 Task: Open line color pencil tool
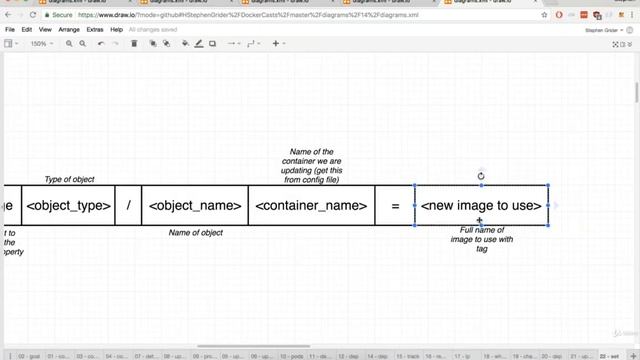tap(199, 43)
